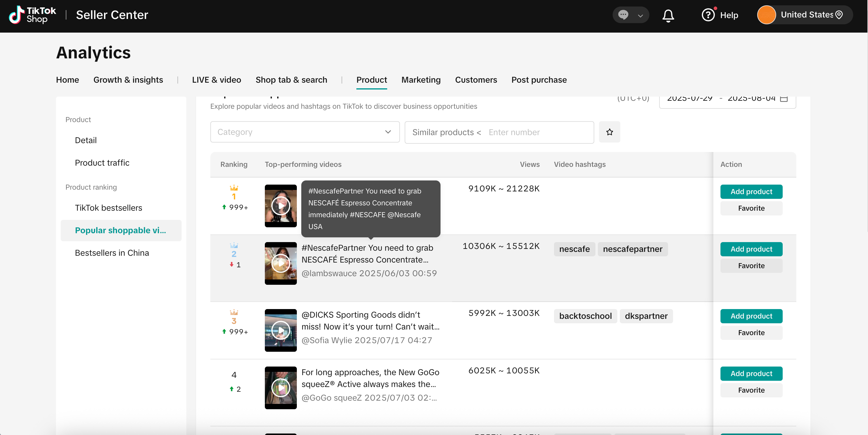868x435 pixels.
Task: Select the nescafepartner hashtag tag
Action: point(632,249)
